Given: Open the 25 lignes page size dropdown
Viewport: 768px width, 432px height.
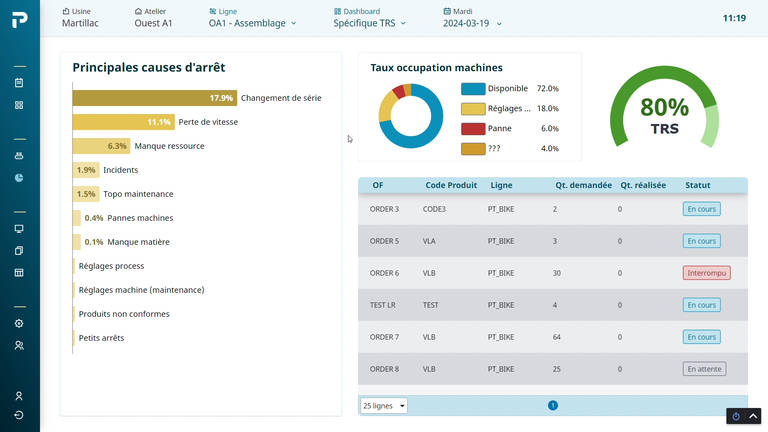Looking at the screenshot, I should click(x=384, y=406).
